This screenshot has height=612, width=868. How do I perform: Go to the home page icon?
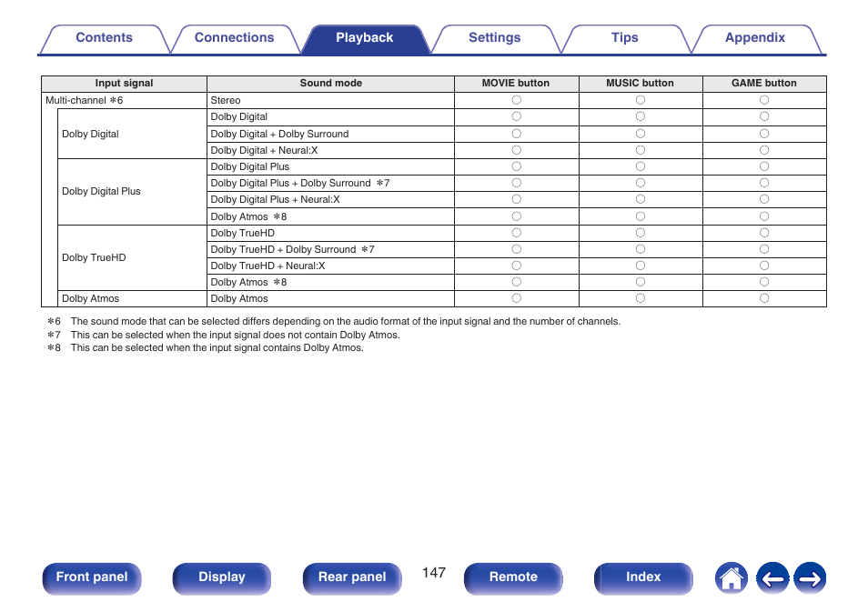[x=731, y=578]
